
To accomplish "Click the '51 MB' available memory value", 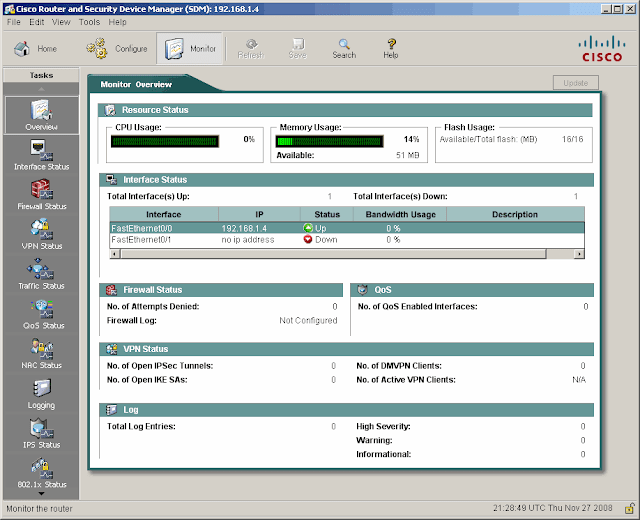I will coord(407,155).
